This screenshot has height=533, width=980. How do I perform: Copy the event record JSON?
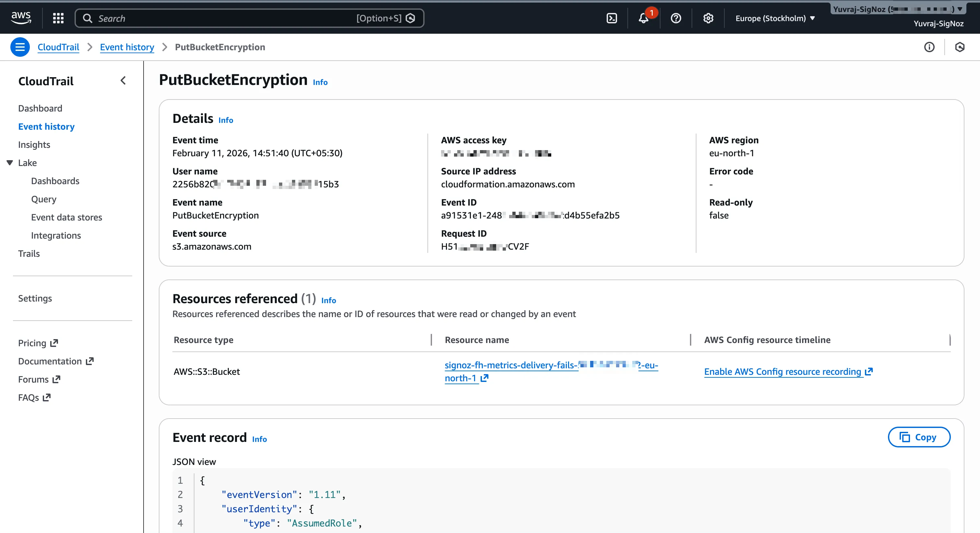pos(919,437)
